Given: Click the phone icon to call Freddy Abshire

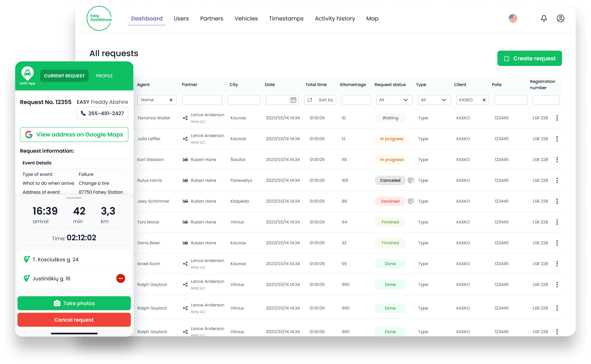Looking at the screenshot, I should (x=84, y=113).
